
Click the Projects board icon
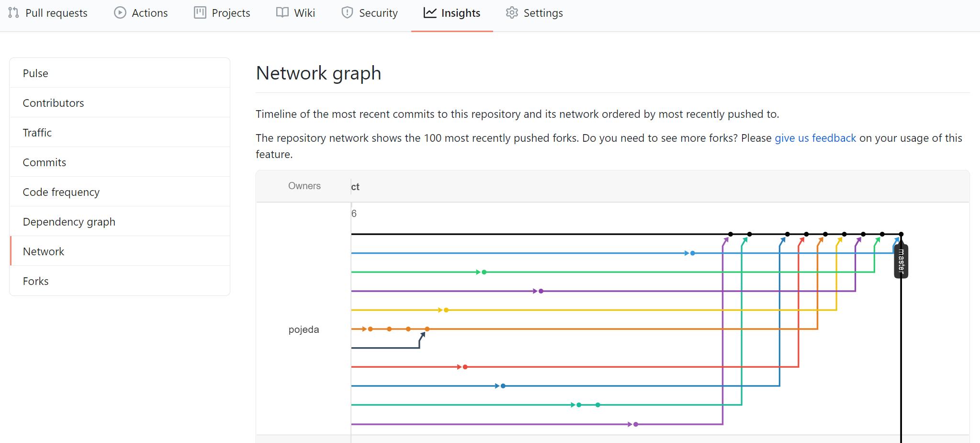[200, 13]
